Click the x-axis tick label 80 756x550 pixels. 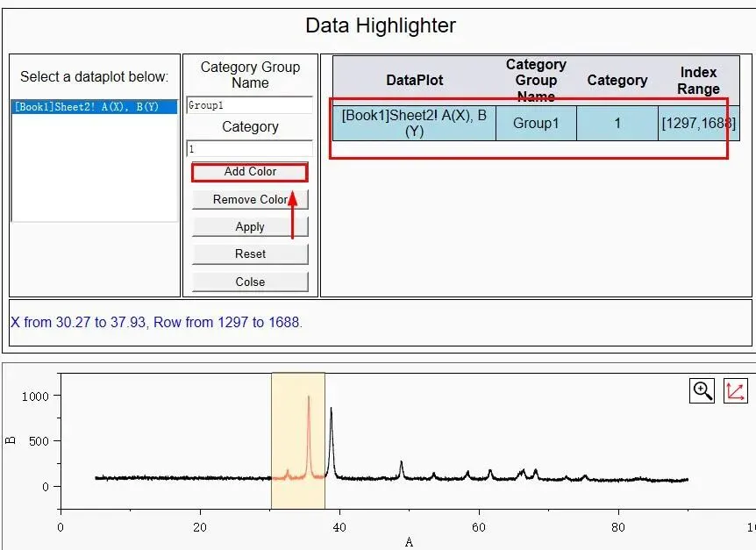pyautogui.click(x=618, y=527)
